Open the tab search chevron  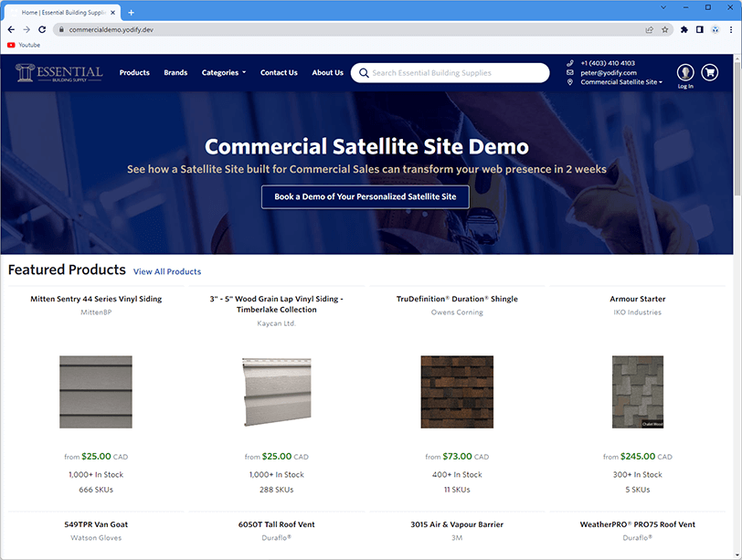tap(663, 7)
